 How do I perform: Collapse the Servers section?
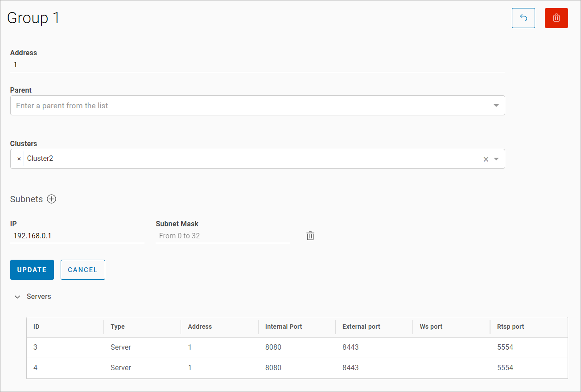pyautogui.click(x=18, y=297)
